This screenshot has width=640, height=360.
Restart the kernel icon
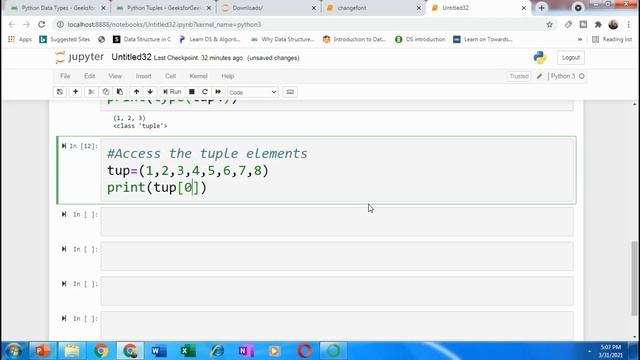click(205, 92)
